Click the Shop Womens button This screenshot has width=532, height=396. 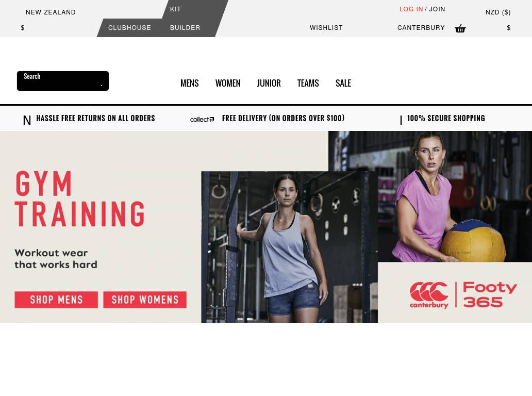[x=145, y=300]
